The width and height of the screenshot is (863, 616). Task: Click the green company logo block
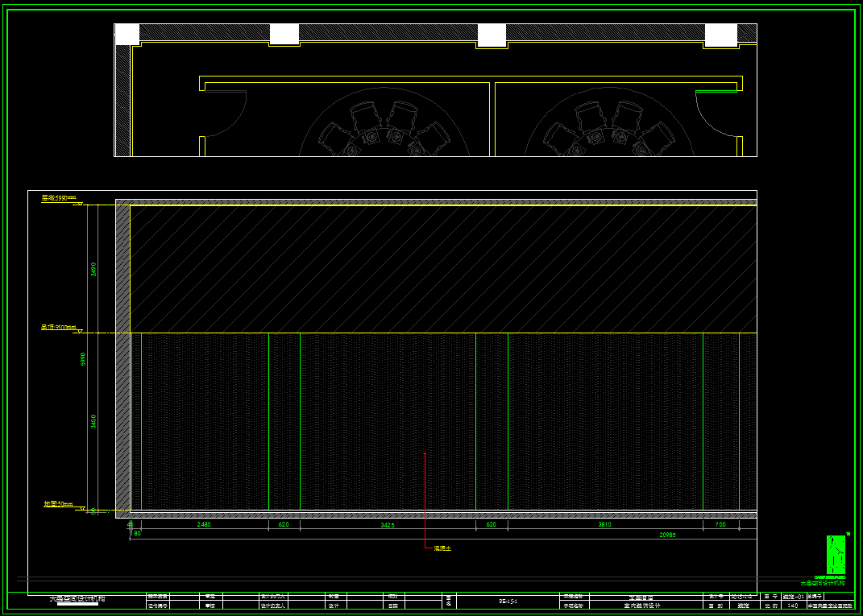coord(836,555)
